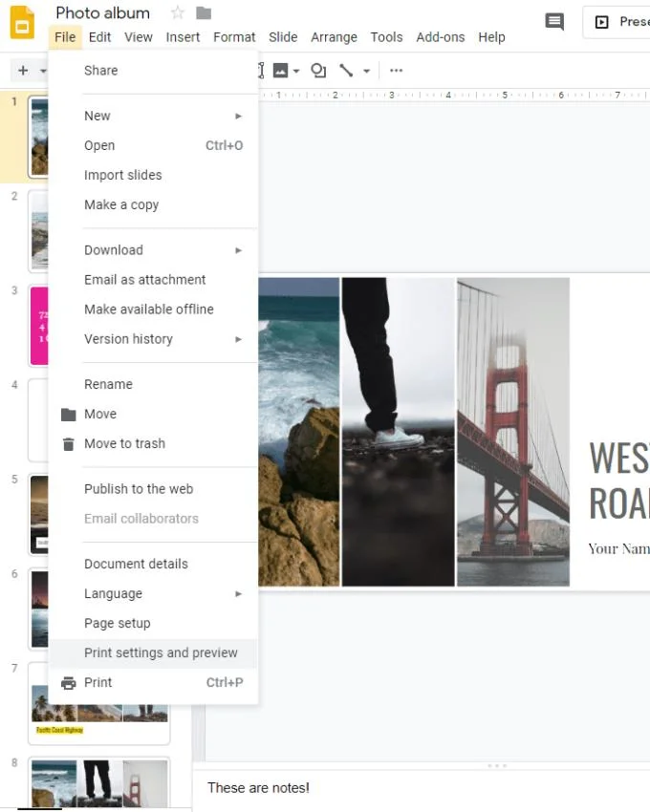Open the line type dropdown arrow
Image resolution: width=650 pixels, height=812 pixels.
click(x=366, y=71)
